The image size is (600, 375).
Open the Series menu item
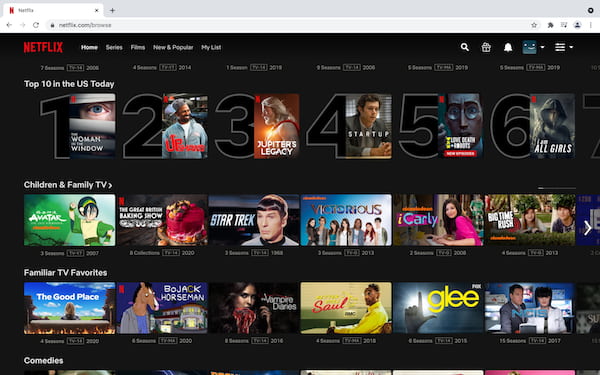click(x=114, y=47)
